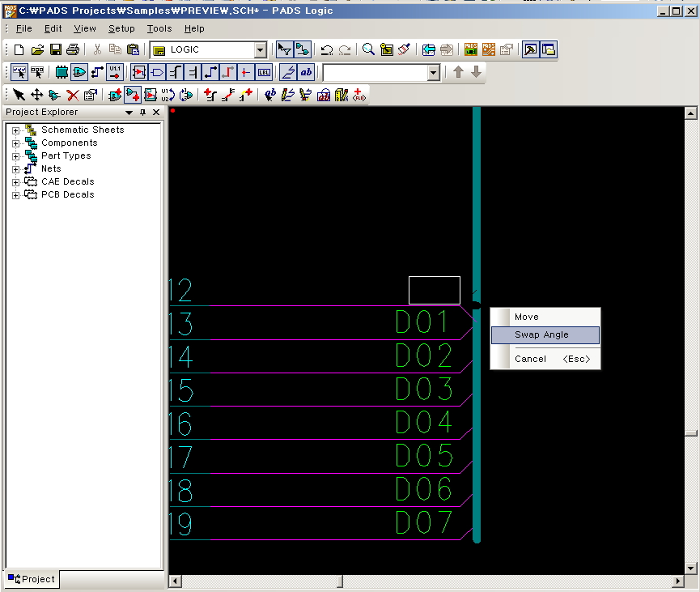Click the Sheet view icon beside Zoom
The width and height of the screenshot is (700, 592).
(x=387, y=49)
